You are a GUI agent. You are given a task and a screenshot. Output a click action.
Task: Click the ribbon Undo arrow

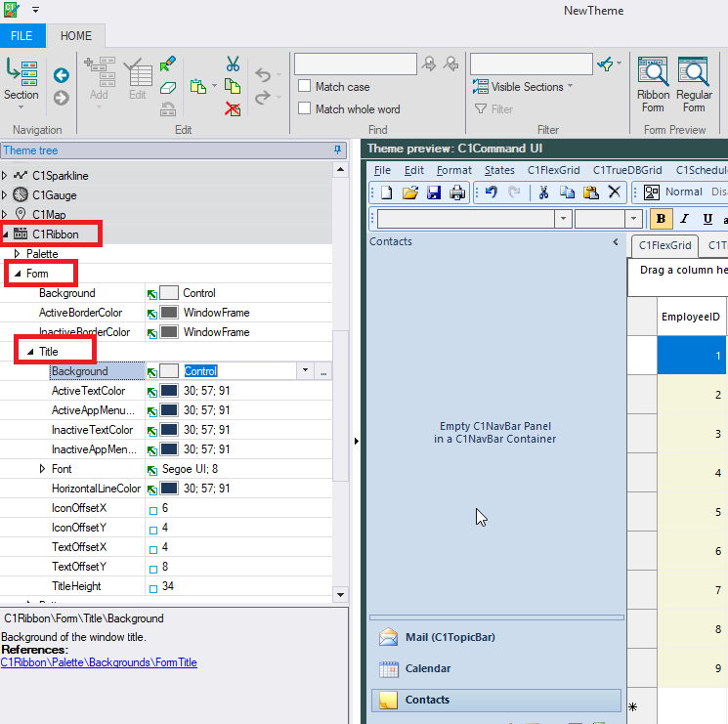click(x=263, y=74)
